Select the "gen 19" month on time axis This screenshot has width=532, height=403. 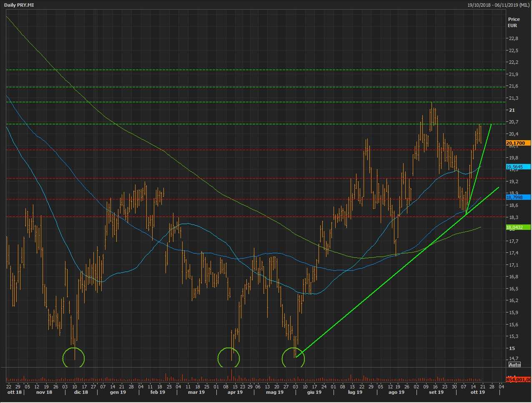[118, 392]
